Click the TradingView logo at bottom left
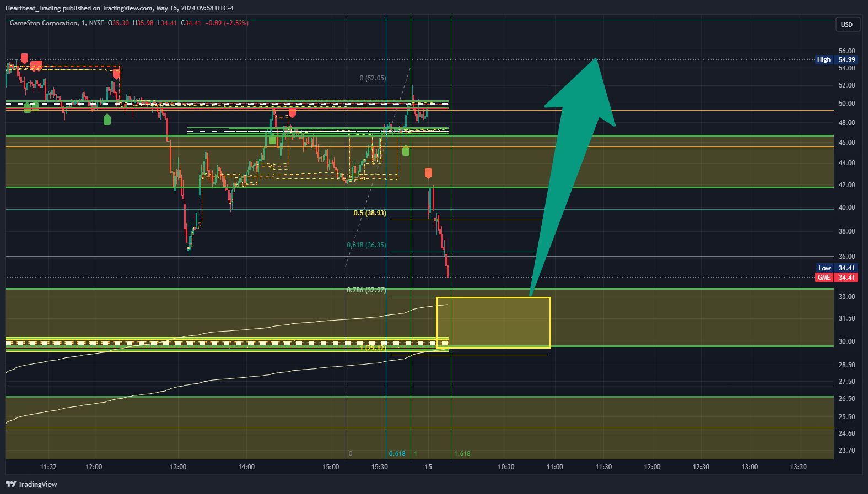 coord(31,484)
